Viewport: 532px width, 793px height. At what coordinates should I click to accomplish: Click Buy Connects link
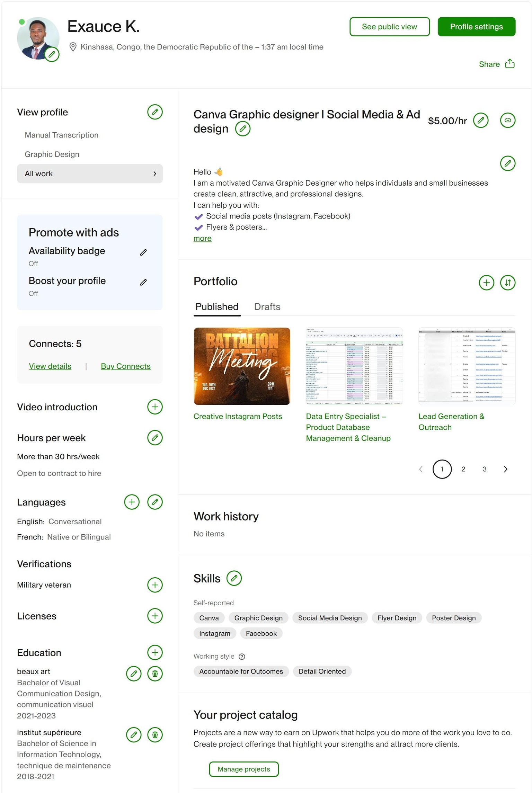pyautogui.click(x=126, y=366)
